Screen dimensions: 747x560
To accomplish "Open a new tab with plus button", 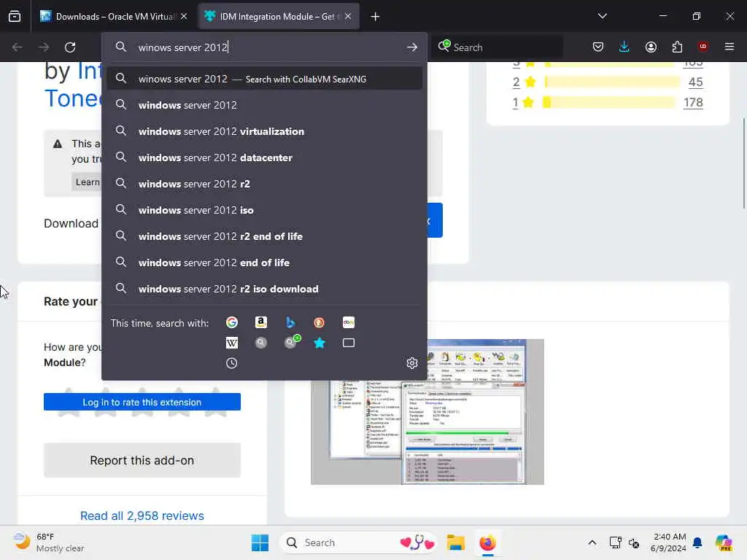I will click(x=375, y=17).
